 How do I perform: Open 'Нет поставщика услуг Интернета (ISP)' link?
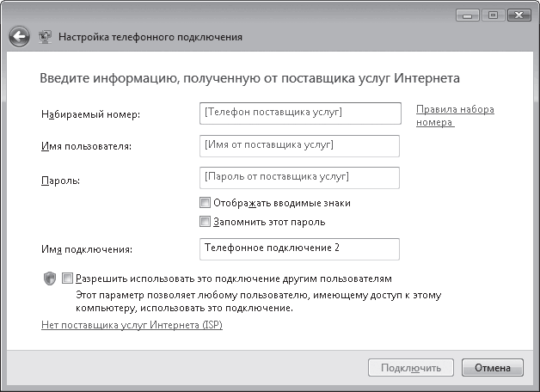132,326
